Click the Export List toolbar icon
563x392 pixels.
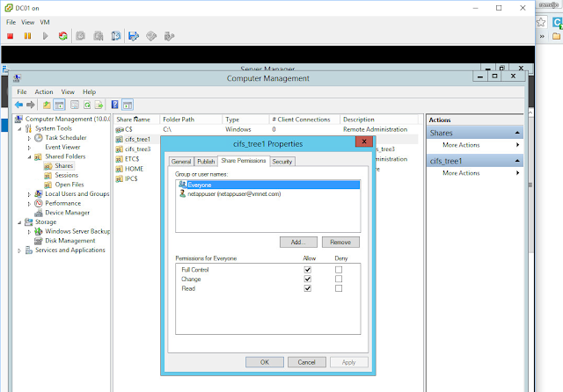point(99,105)
